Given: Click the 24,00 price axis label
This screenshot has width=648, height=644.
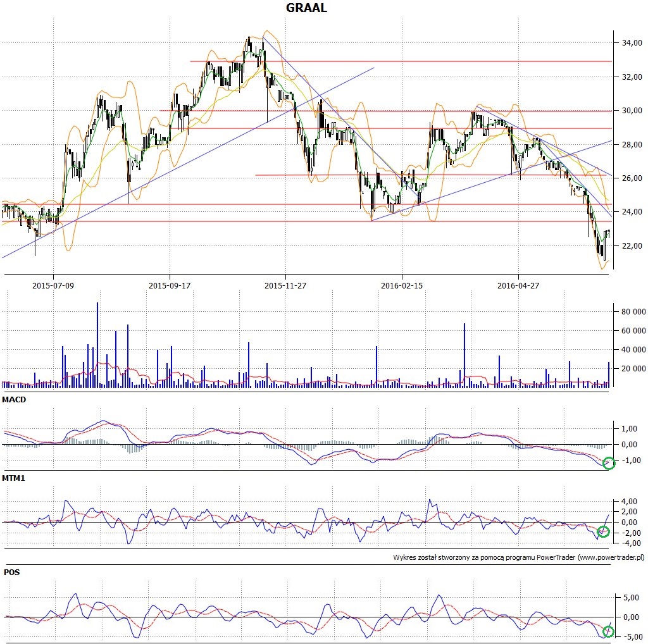Looking at the screenshot, I should (x=632, y=212).
